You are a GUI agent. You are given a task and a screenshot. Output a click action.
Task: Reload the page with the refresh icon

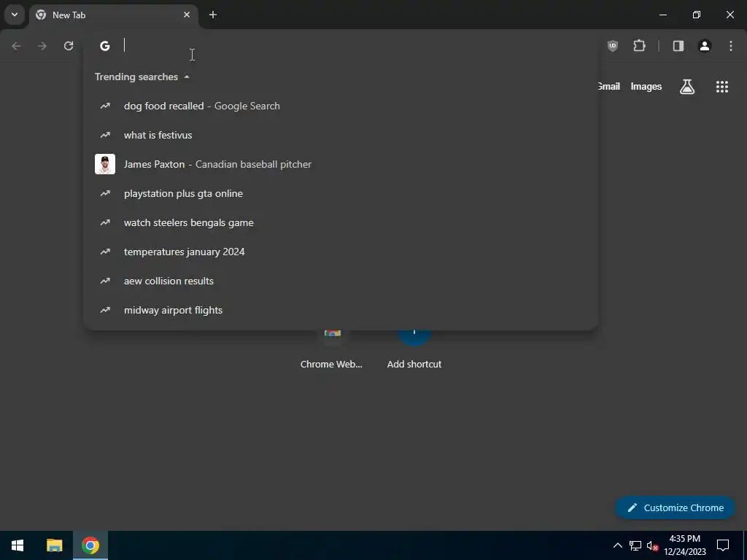click(69, 46)
